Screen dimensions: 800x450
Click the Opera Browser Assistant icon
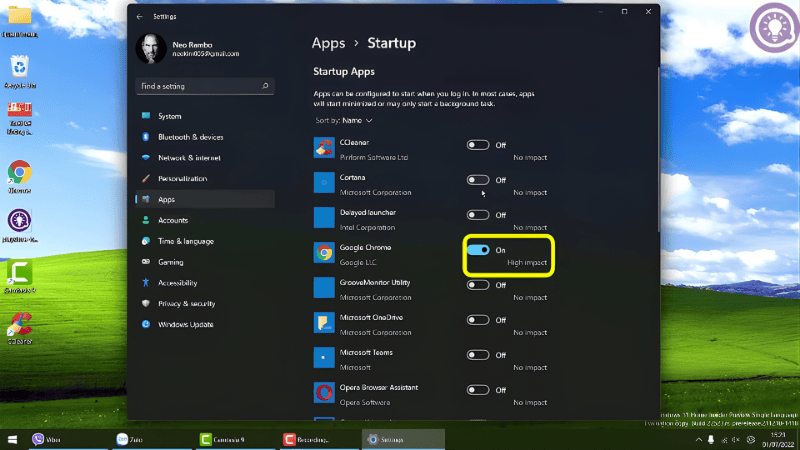click(x=324, y=392)
